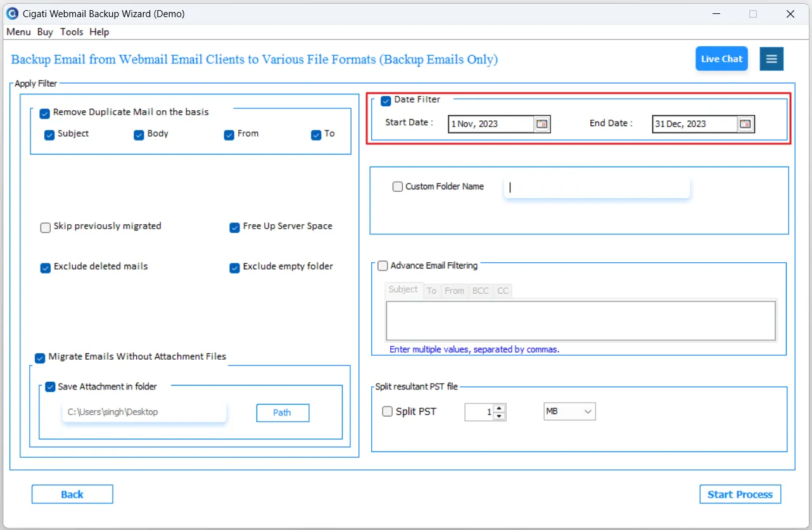This screenshot has width=812, height=530.
Task: Enable Advance Email Filtering checkbox
Action: click(x=383, y=266)
